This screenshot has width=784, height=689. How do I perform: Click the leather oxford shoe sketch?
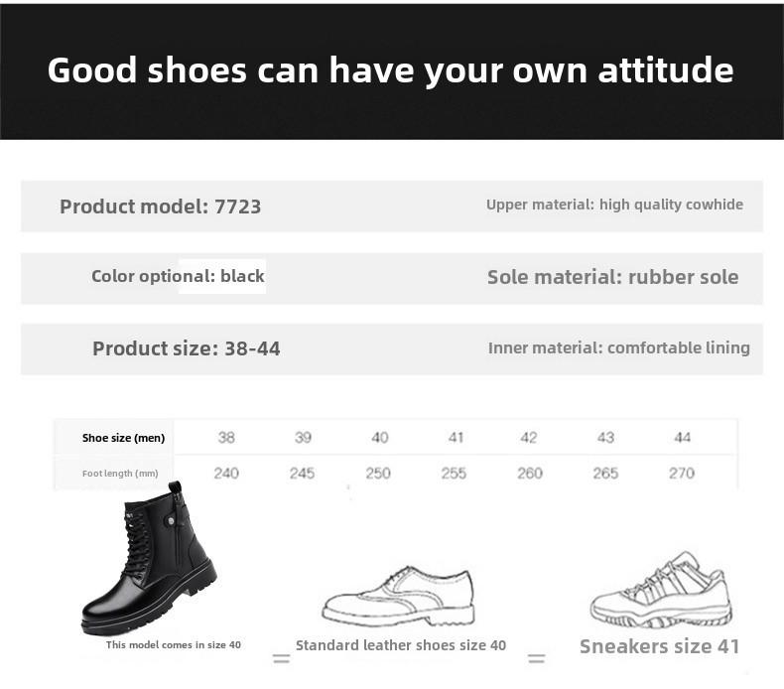pyautogui.click(x=399, y=596)
